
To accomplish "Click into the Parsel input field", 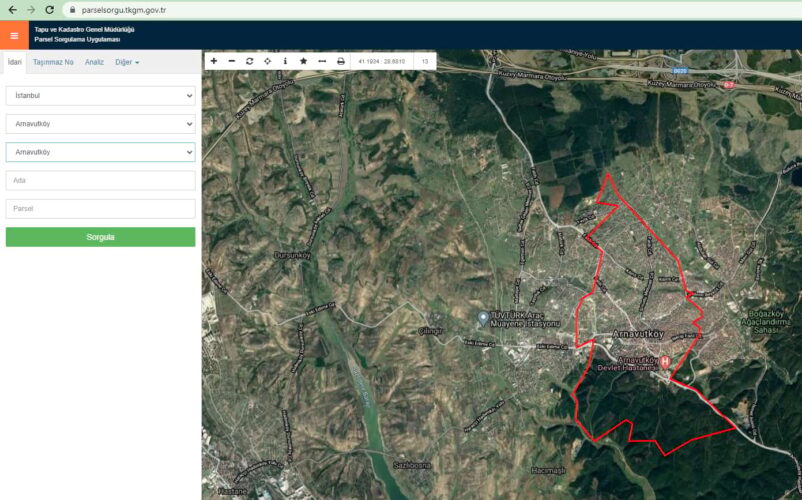I will (x=100, y=208).
